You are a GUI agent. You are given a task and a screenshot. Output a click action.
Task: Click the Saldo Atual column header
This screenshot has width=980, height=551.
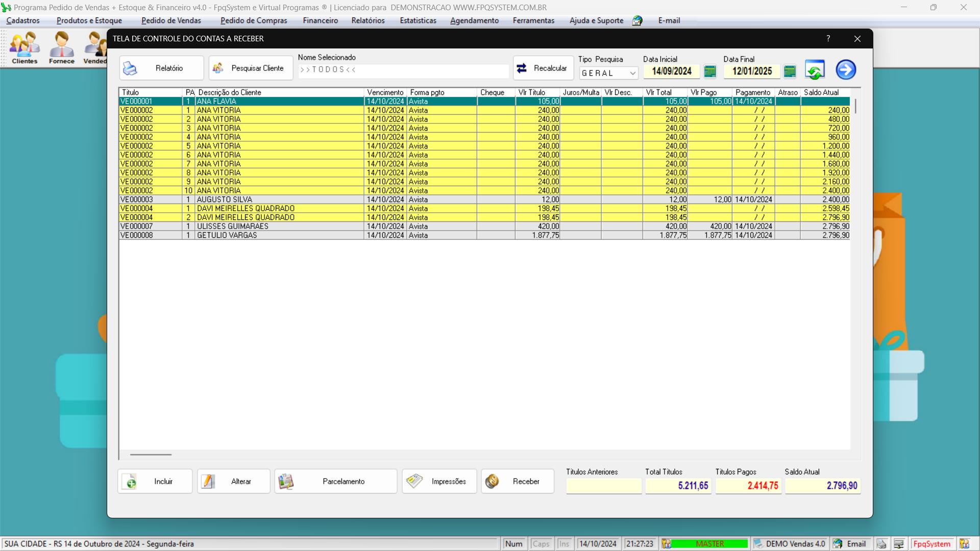click(x=825, y=92)
